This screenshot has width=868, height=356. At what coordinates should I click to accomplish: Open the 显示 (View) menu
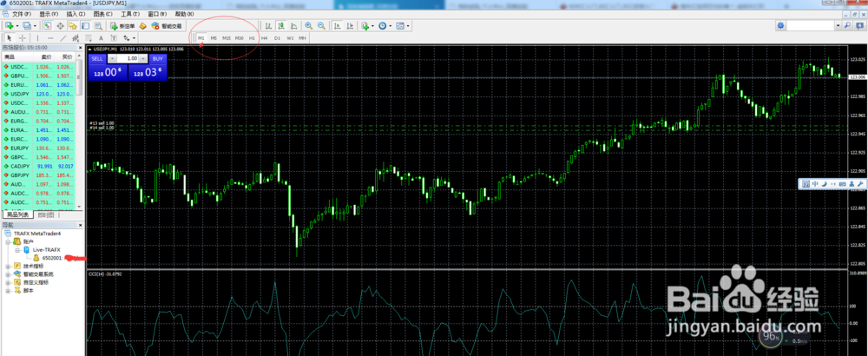[49, 14]
